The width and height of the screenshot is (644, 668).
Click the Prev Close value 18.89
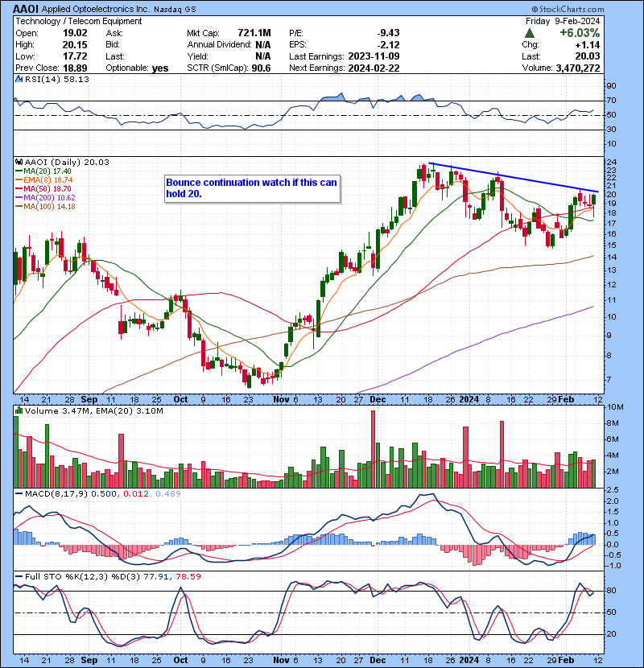coord(75,68)
